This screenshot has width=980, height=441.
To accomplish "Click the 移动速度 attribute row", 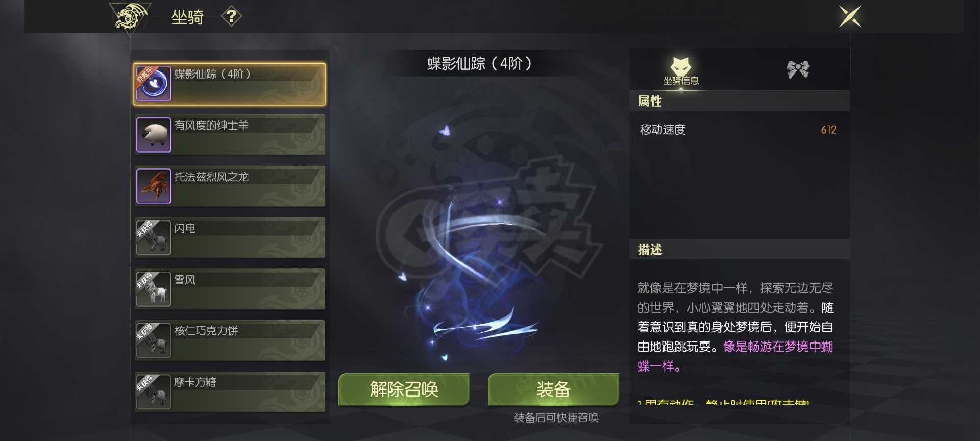I will pos(739,130).
